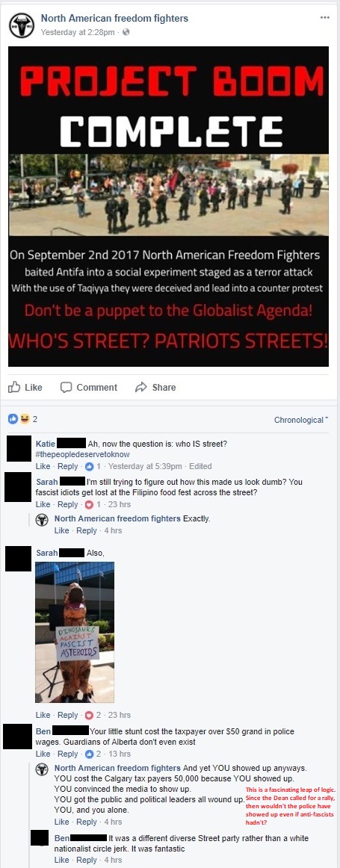Open the Project Boom Complete post image
340x868 pixels.
coord(168,206)
